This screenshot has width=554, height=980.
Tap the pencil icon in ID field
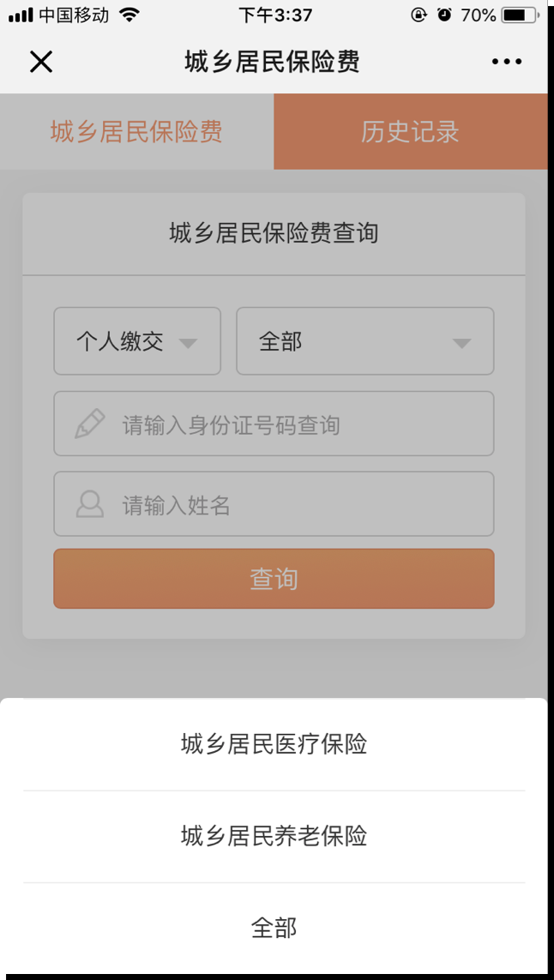90,424
